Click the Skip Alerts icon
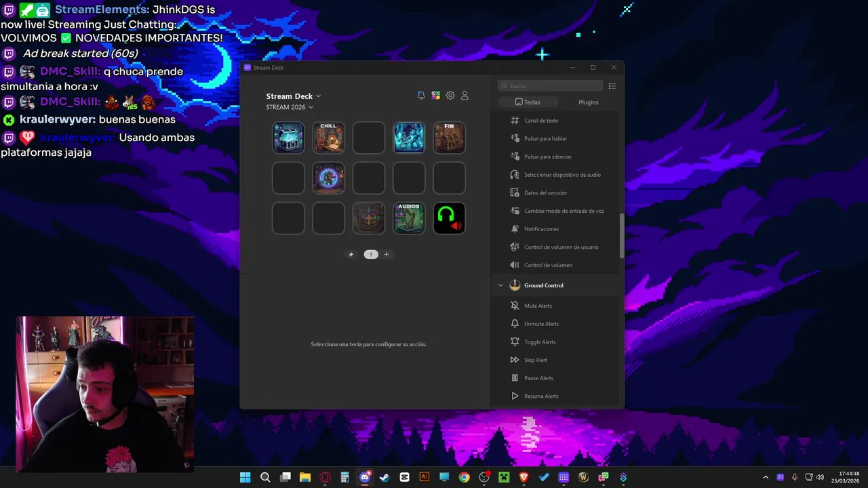The width and height of the screenshot is (868, 488). [x=515, y=360]
